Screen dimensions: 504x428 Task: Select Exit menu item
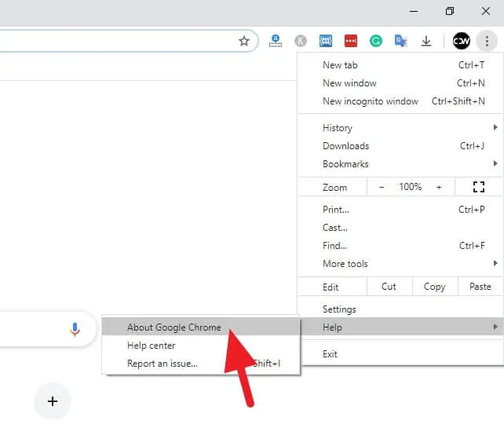coord(402,354)
